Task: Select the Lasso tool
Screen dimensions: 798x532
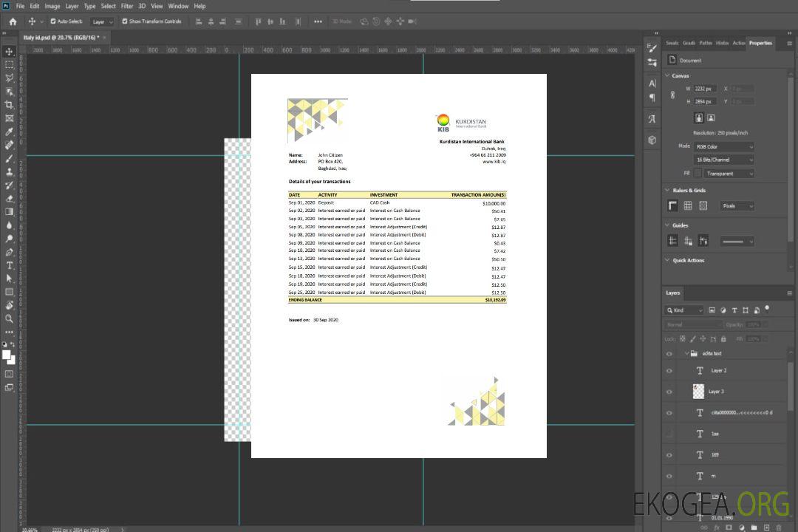Action: coord(10,78)
